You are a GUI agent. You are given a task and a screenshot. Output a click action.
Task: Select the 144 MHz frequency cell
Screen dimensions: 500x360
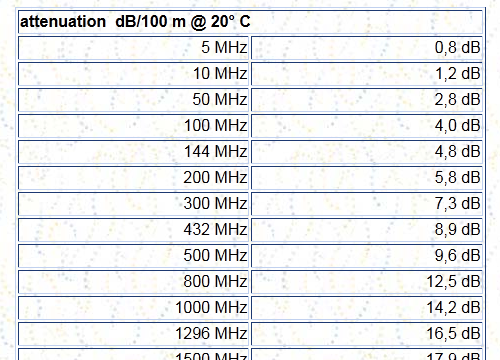point(133,152)
